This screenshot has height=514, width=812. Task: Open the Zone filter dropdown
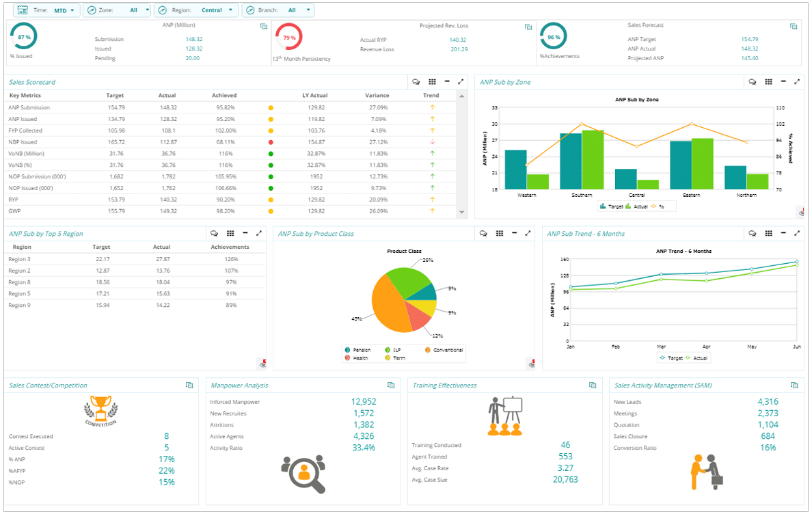tap(118, 10)
